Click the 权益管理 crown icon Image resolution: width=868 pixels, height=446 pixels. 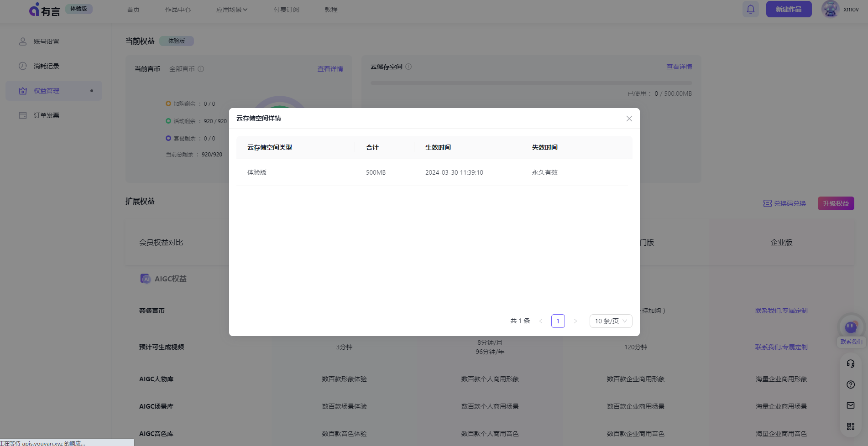[x=23, y=91]
